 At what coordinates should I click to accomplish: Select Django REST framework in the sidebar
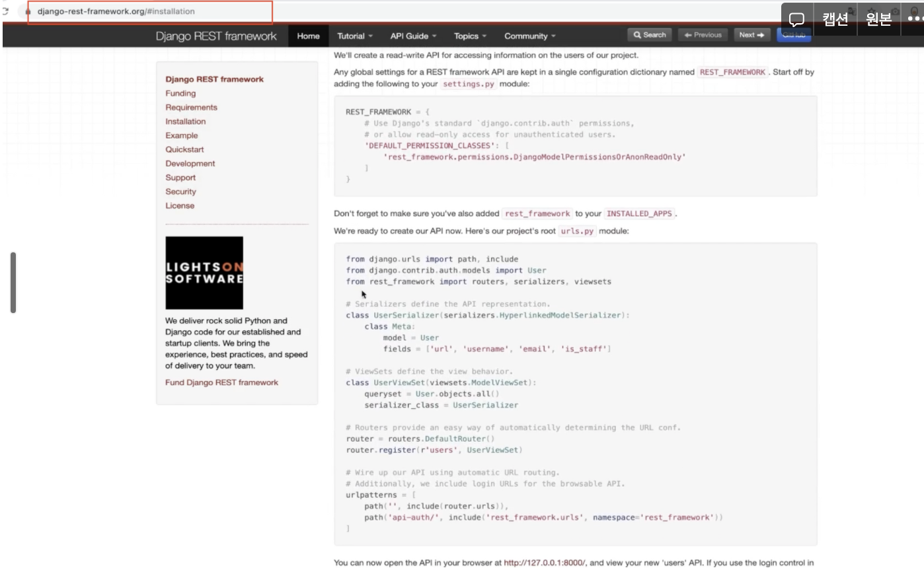point(214,79)
